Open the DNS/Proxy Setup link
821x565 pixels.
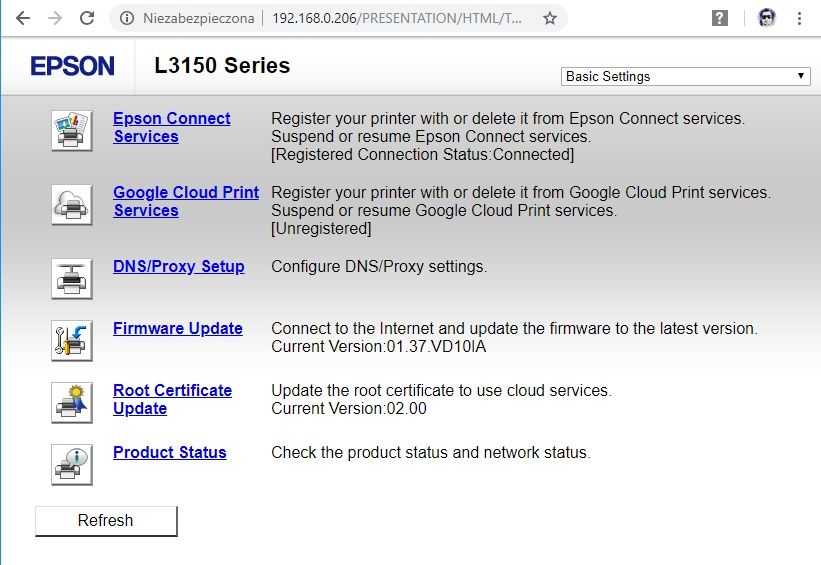tap(179, 267)
